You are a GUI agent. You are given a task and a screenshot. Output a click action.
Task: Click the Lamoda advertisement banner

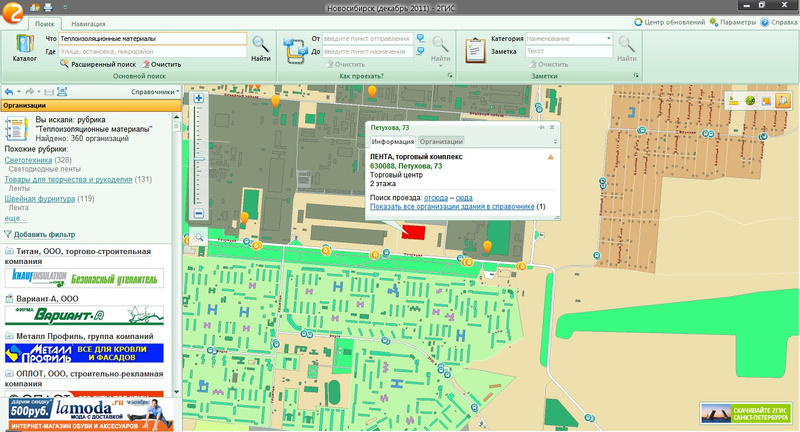pos(91,414)
